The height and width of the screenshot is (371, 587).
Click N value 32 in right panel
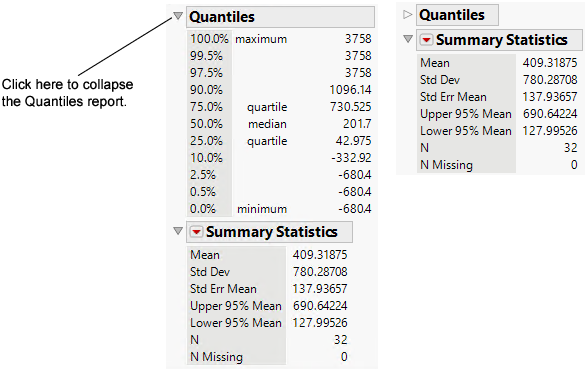point(571,148)
